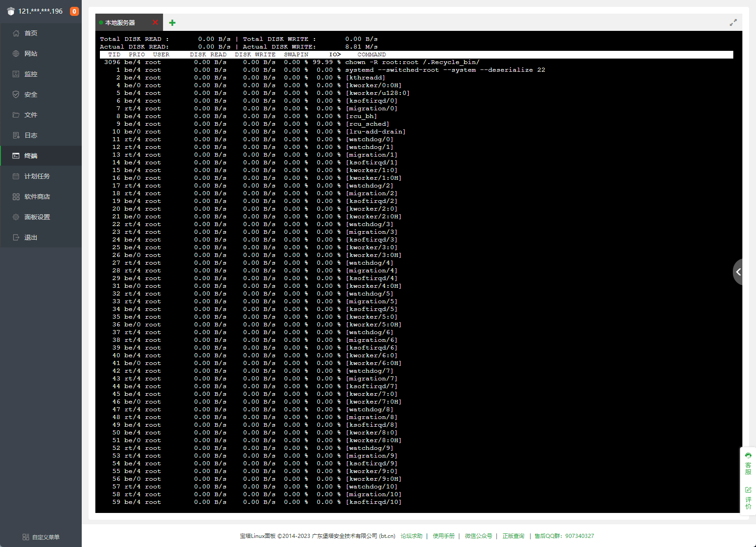
Task: Click the custom menu icon at sidebar bottom
Action: 26,537
